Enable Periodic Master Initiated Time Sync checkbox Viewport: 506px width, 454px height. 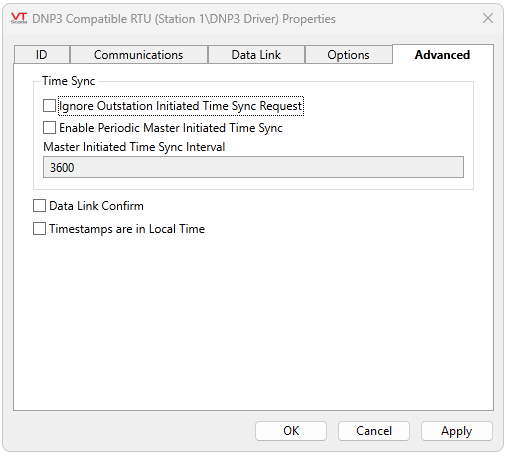[49, 128]
